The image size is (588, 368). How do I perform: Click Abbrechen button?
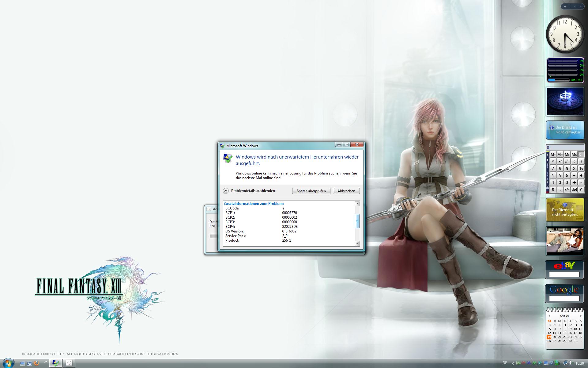pyautogui.click(x=346, y=191)
